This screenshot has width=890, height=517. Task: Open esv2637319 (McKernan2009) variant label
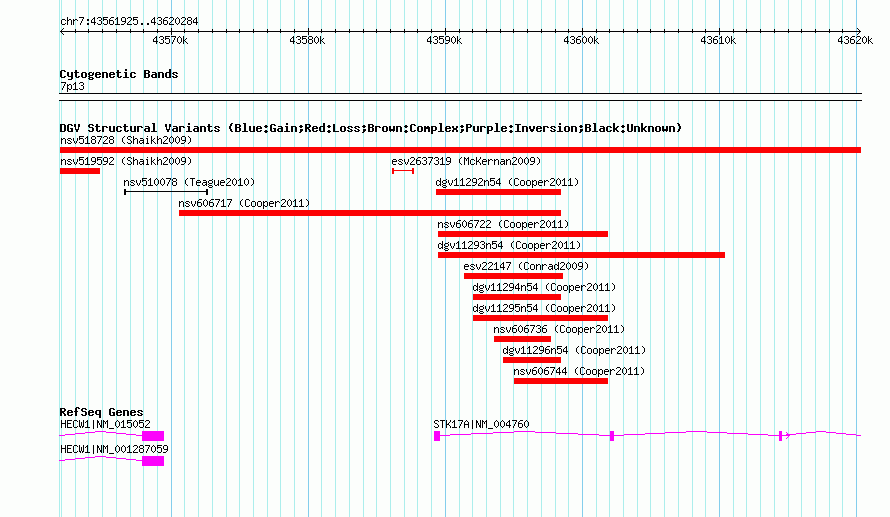pos(466,161)
